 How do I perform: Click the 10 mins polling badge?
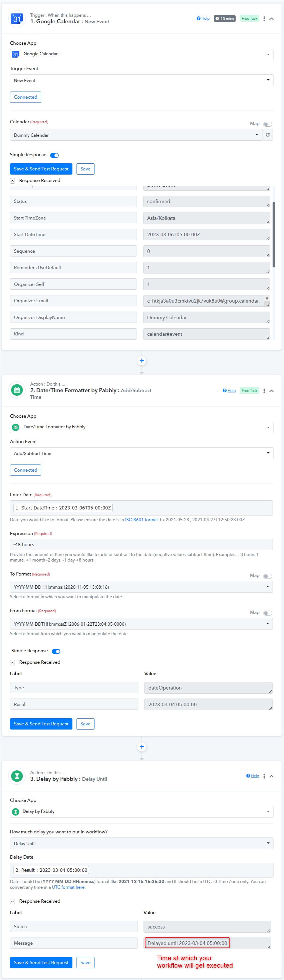pyautogui.click(x=225, y=19)
